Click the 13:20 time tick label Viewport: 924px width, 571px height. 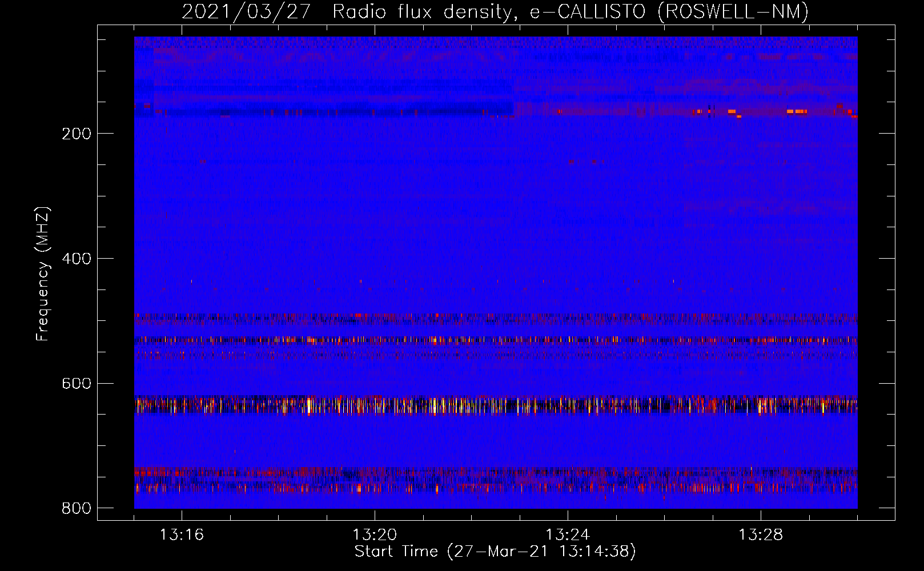[x=375, y=535]
